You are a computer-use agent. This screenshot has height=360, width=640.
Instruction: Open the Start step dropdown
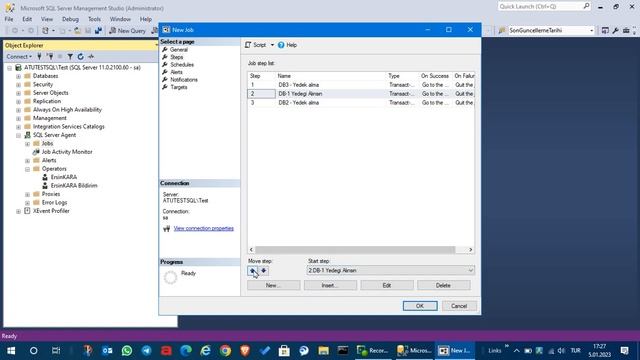[x=470, y=271]
